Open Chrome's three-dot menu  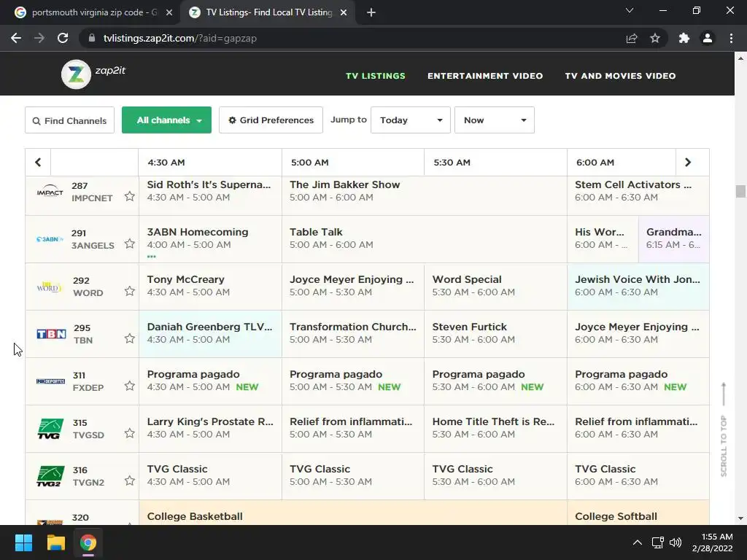(731, 38)
